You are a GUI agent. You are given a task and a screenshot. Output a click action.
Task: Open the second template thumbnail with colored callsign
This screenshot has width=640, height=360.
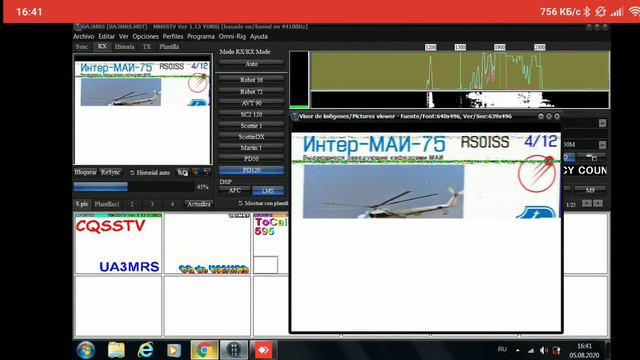(207, 243)
